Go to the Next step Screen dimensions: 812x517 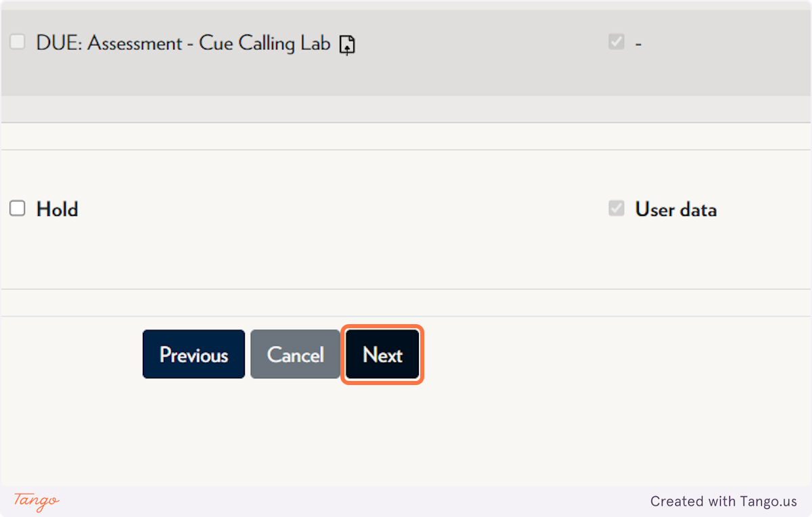pyautogui.click(x=382, y=355)
